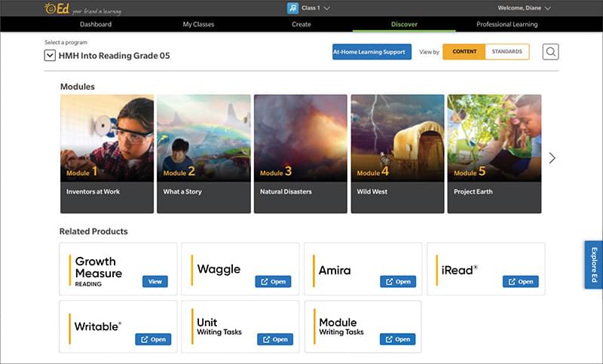Image resolution: width=603 pixels, height=364 pixels.
Task: Click the Explore Ed side tab
Action: (594, 265)
